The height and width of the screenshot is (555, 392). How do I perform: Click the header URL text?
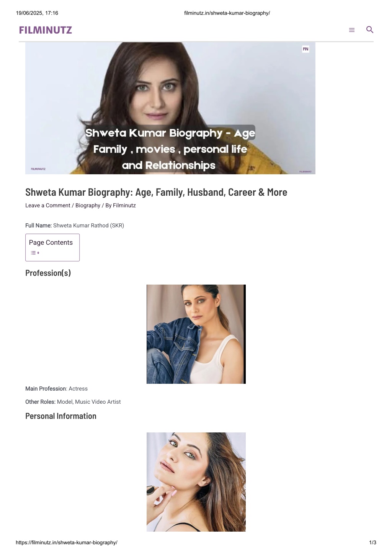click(227, 13)
